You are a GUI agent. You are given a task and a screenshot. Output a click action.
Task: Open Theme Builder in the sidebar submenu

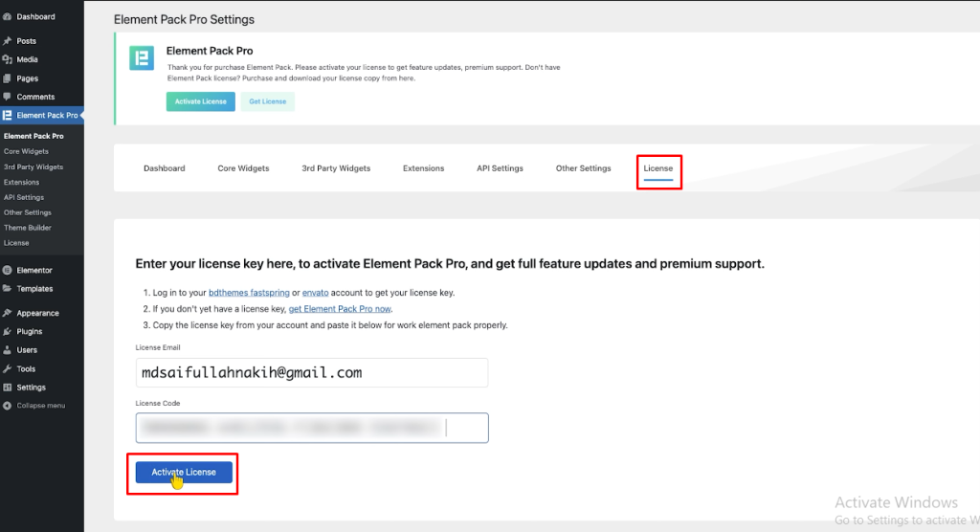(x=28, y=228)
